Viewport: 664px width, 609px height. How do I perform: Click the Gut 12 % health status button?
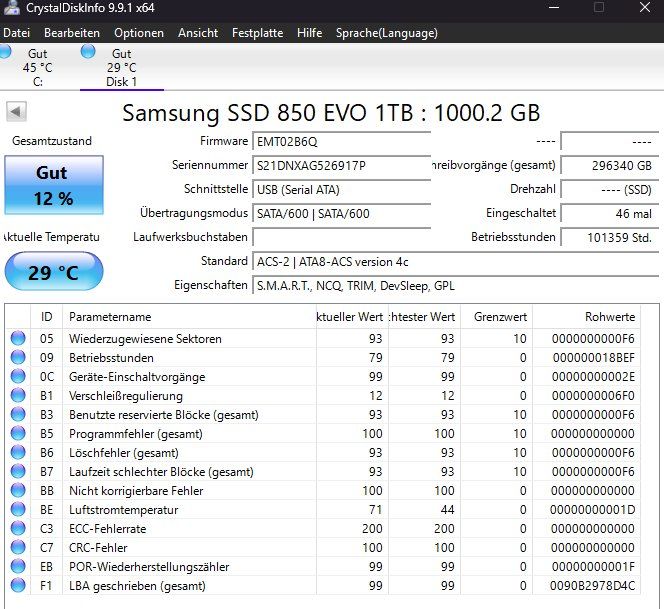tap(54, 185)
